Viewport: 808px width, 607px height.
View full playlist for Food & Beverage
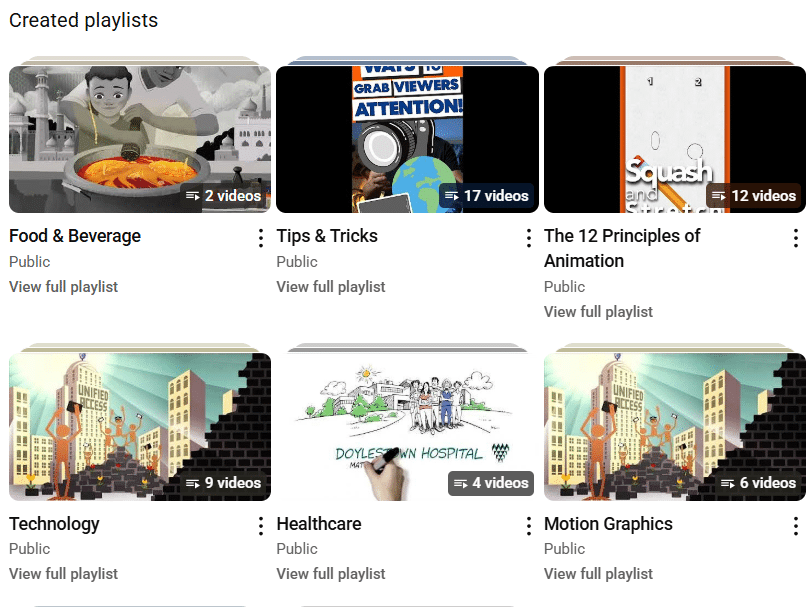(63, 286)
